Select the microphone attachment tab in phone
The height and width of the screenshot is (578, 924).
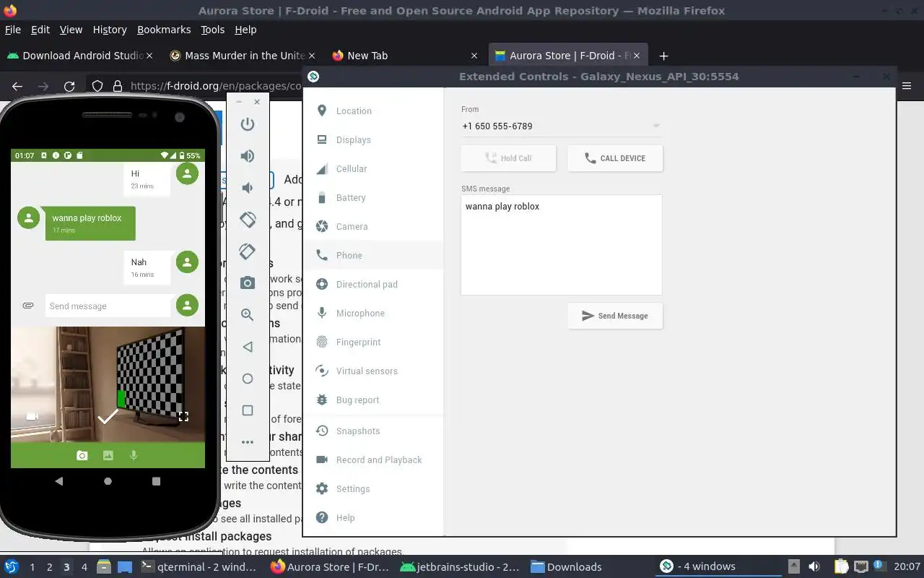(134, 455)
